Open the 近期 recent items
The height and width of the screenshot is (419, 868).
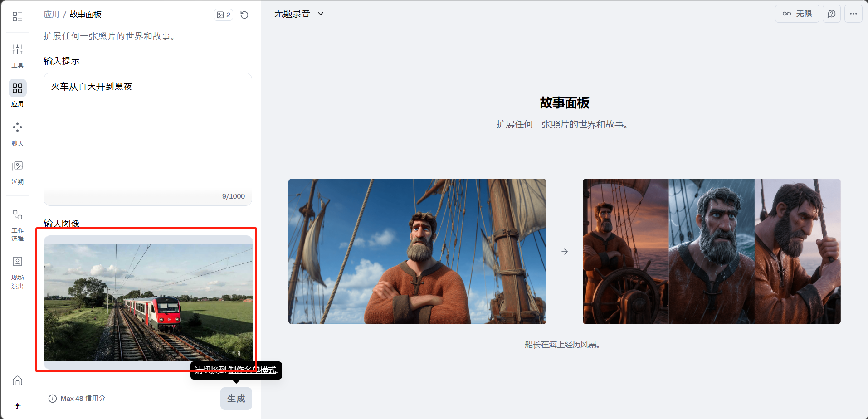[17, 172]
